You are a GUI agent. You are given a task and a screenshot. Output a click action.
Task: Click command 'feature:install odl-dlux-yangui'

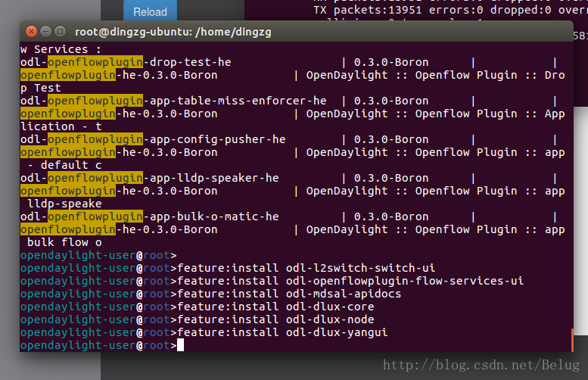point(282,332)
